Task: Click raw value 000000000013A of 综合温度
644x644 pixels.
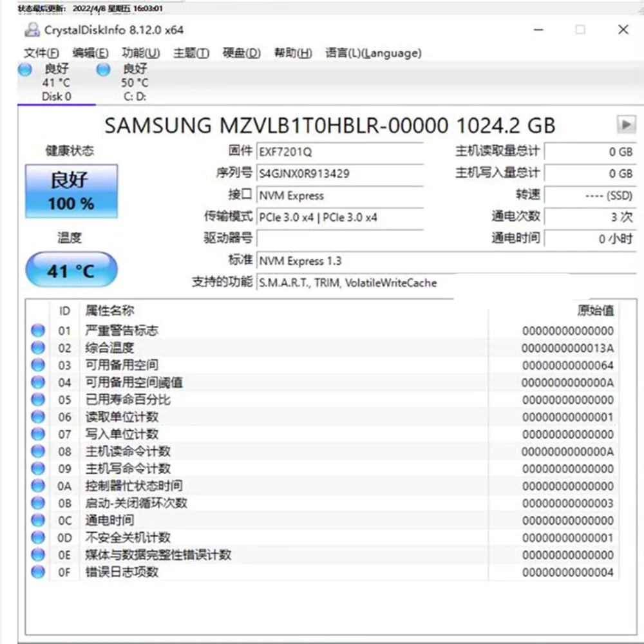Action: 567,348
